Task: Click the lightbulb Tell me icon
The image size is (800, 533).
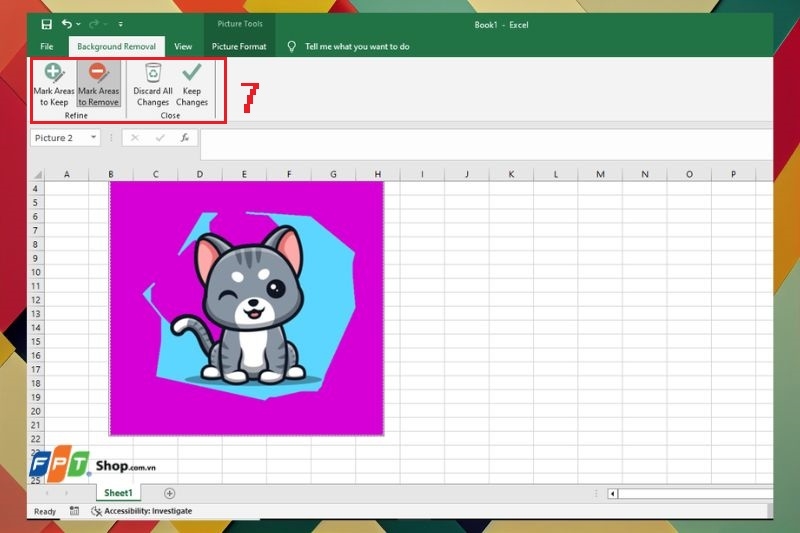Action: click(x=291, y=46)
